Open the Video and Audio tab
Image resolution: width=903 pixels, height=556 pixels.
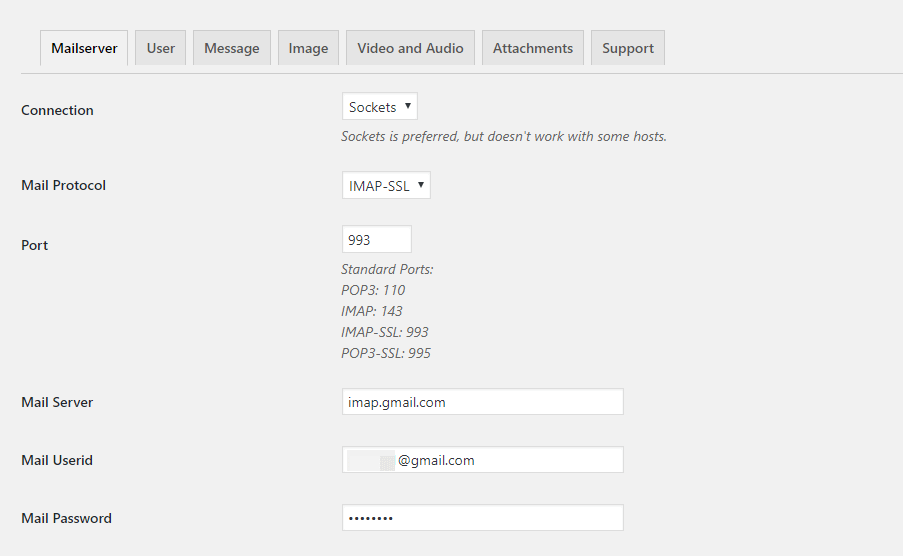pyautogui.click(x=410, y=48)
